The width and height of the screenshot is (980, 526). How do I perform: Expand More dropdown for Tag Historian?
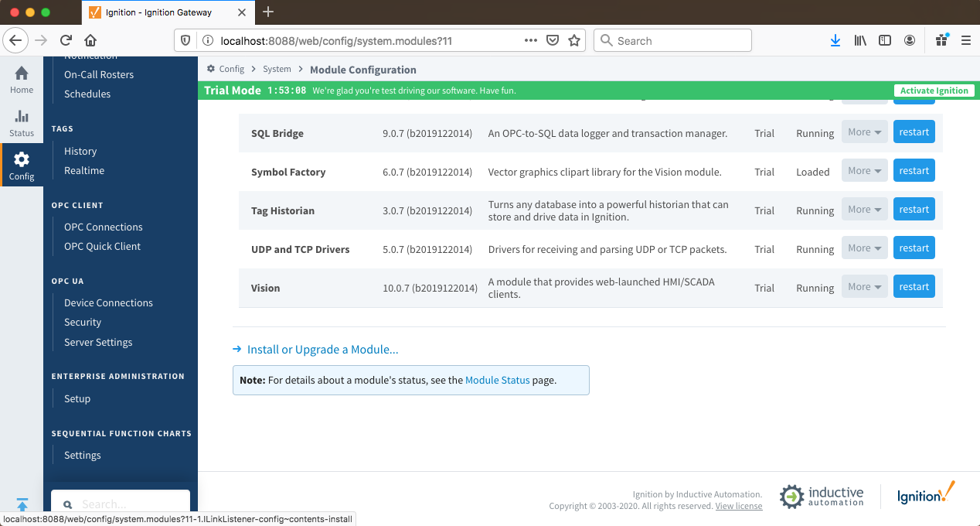(864, 210)
